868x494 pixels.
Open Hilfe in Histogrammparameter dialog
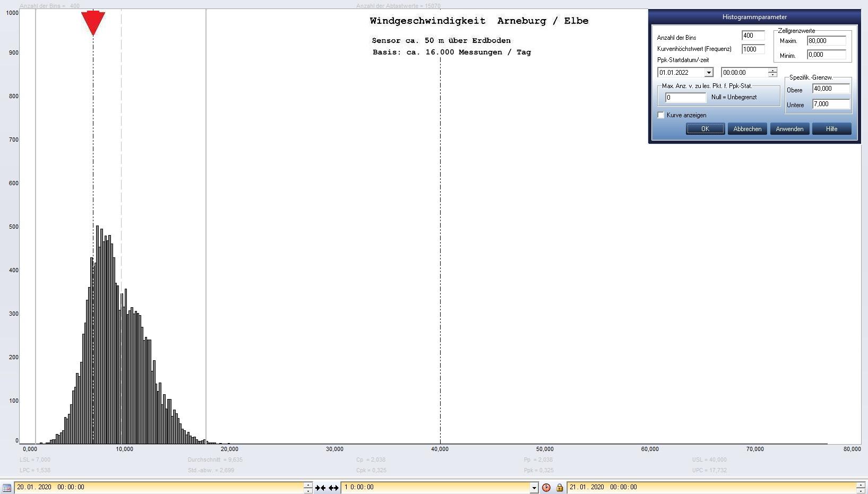click(831, 129)
